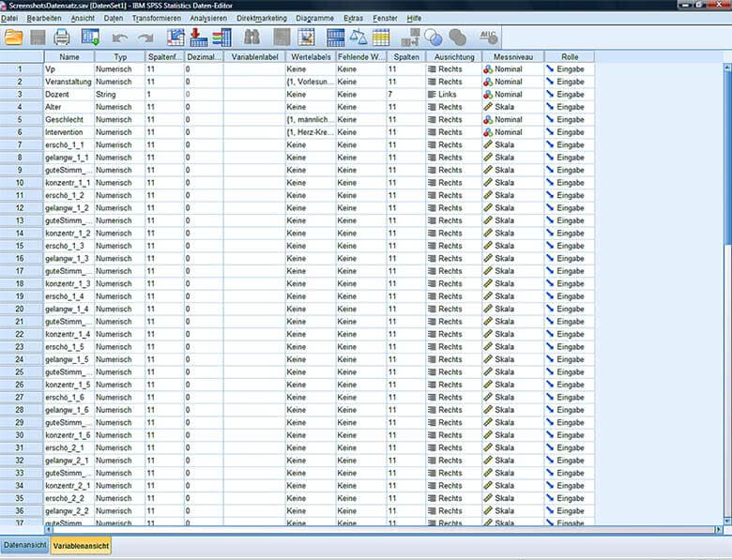Image resolution: width=732 pixels, height=560 pixels.
Task: Click the Eingabe role cell for Vp
Action: [x=570, y=69]
